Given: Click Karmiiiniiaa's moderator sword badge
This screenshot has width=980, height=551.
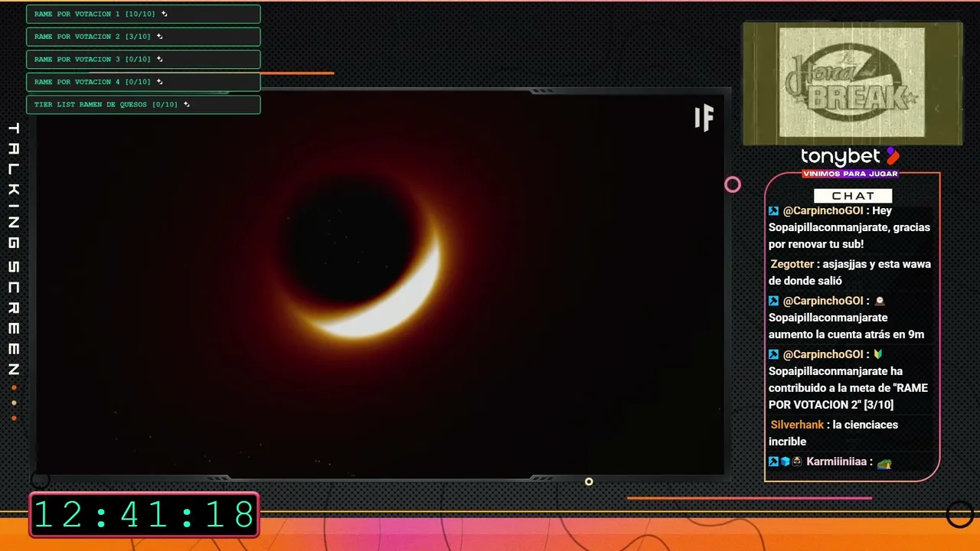Looking at the screenshot, I should [x=773, y=461].
